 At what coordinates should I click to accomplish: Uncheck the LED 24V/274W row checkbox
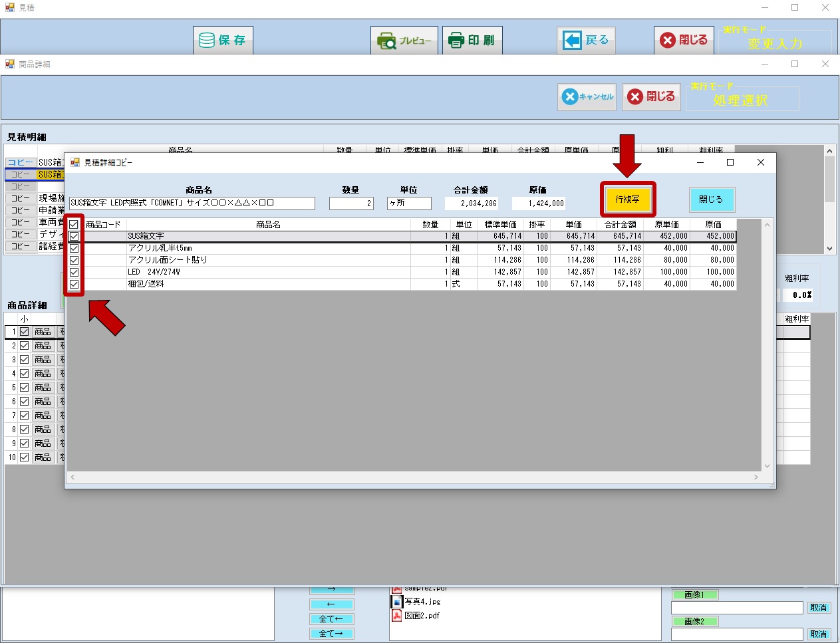pyautogui.click(x=74, y=272)
